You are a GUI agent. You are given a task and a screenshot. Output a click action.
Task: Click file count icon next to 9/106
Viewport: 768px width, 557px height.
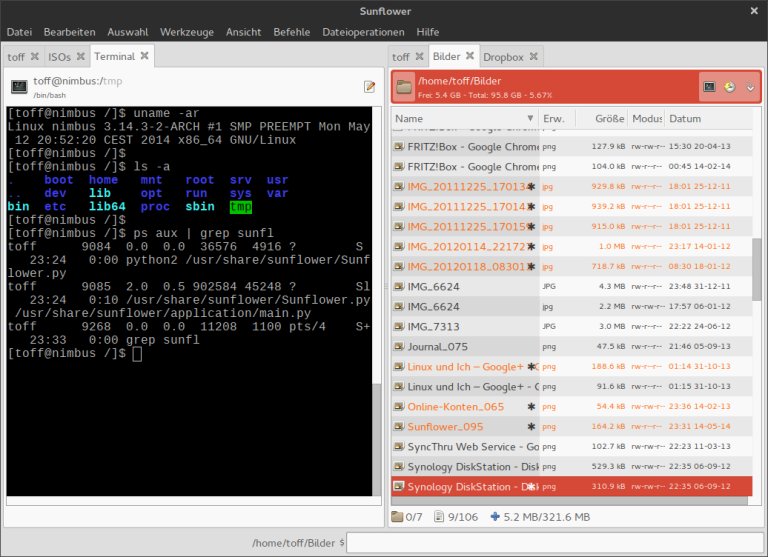pos(439,516)
